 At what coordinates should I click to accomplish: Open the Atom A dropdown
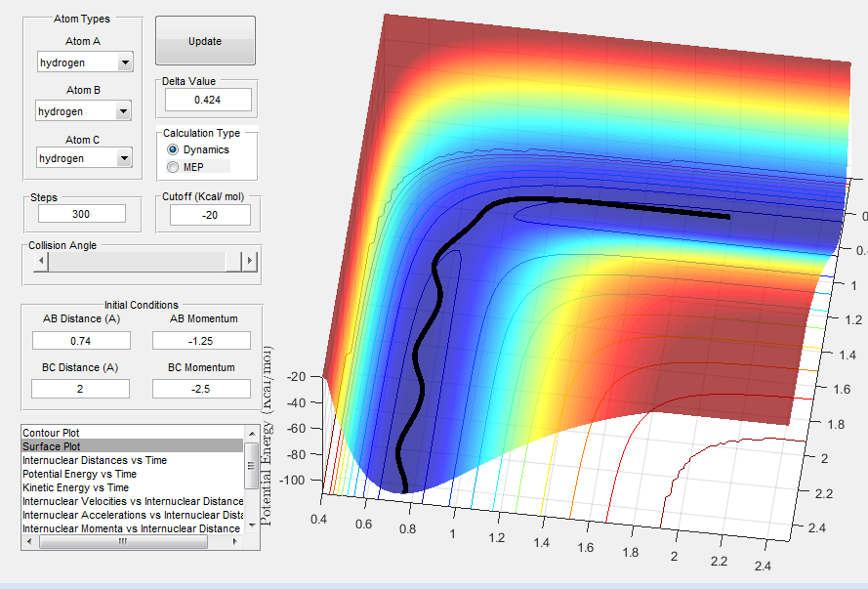[x=125, y=63]
